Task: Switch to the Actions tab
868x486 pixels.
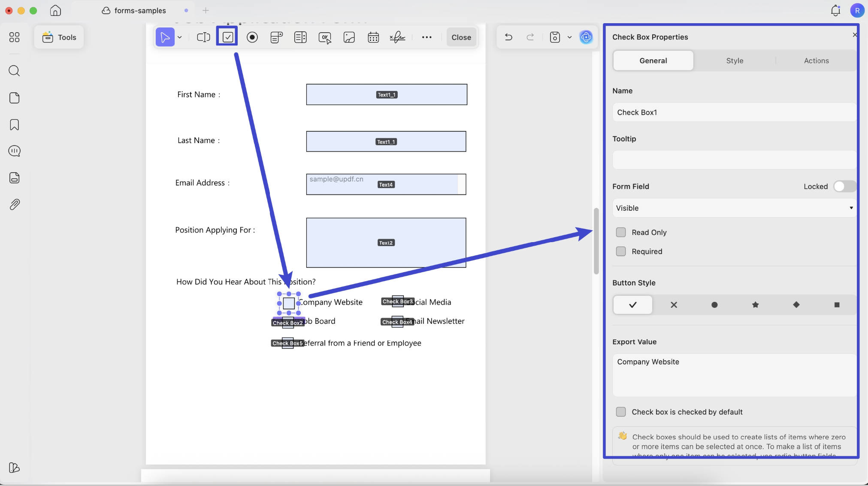Action: pyautogui.click(x=816, y=61)
